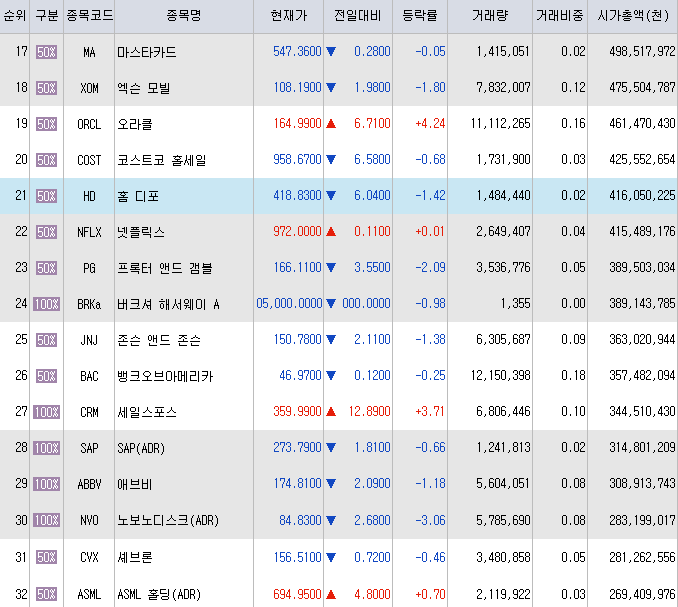Sort by the 구분 column header
Screen dimensions: 678x607
47,16
